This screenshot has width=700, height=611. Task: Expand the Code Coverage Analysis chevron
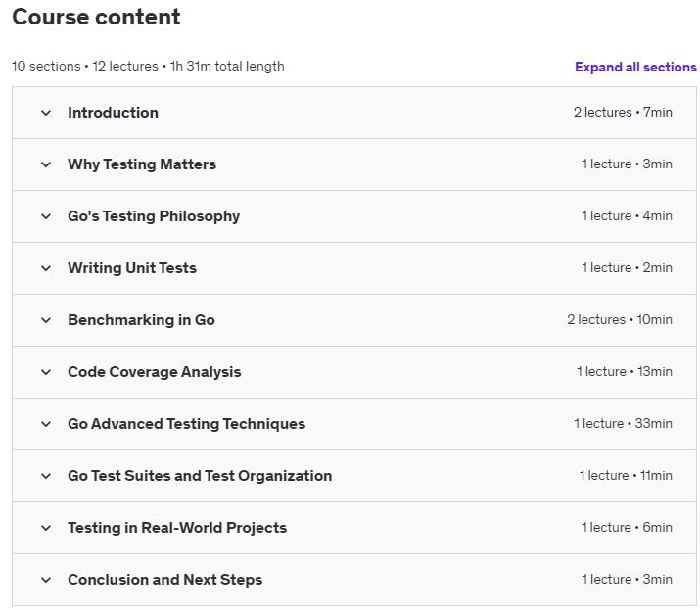[46, 372]
